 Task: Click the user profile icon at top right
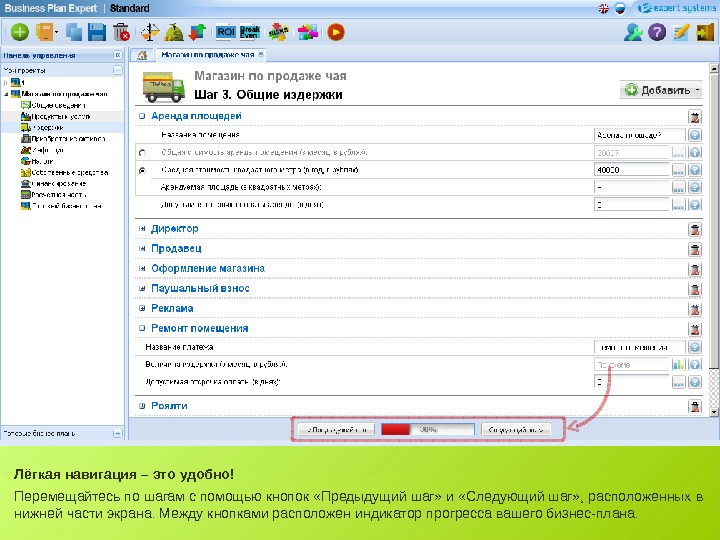(633, 32)
